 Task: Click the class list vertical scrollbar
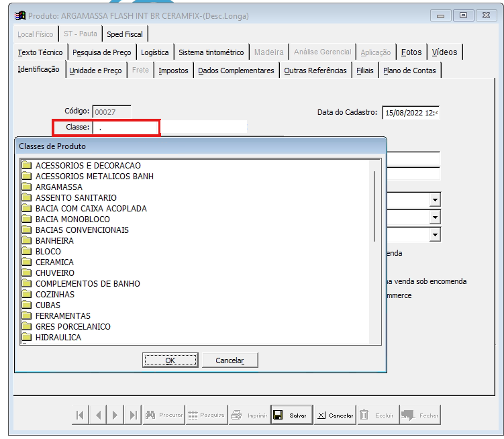(x=374, y=205)
